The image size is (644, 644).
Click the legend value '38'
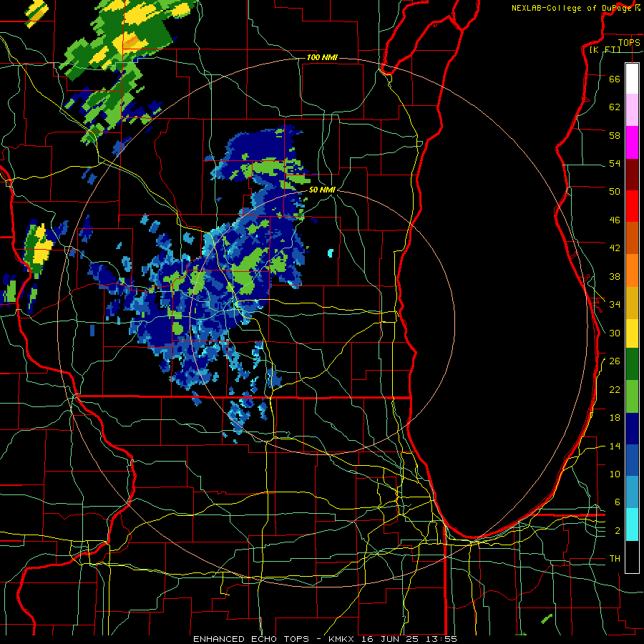click(x=615, y=276)
